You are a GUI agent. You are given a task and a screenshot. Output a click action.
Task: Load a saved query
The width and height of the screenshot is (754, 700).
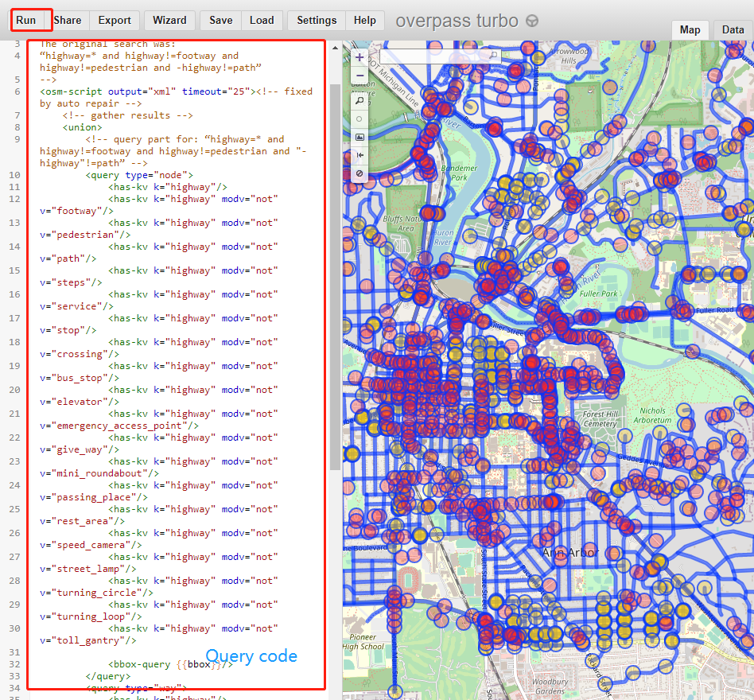pyautogui.click(x=262, y=20)
